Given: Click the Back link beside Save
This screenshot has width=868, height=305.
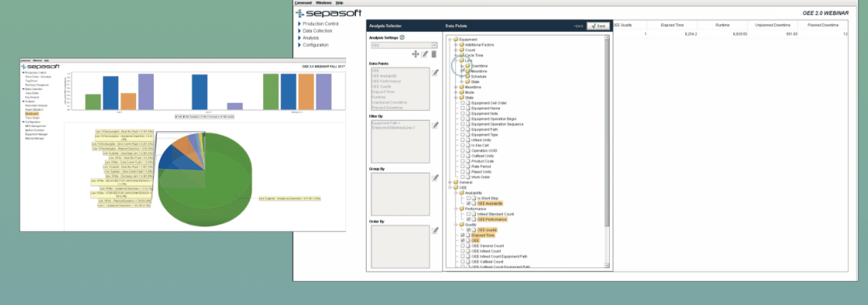Looking at the screenshot, I should [x=579, y=26].
